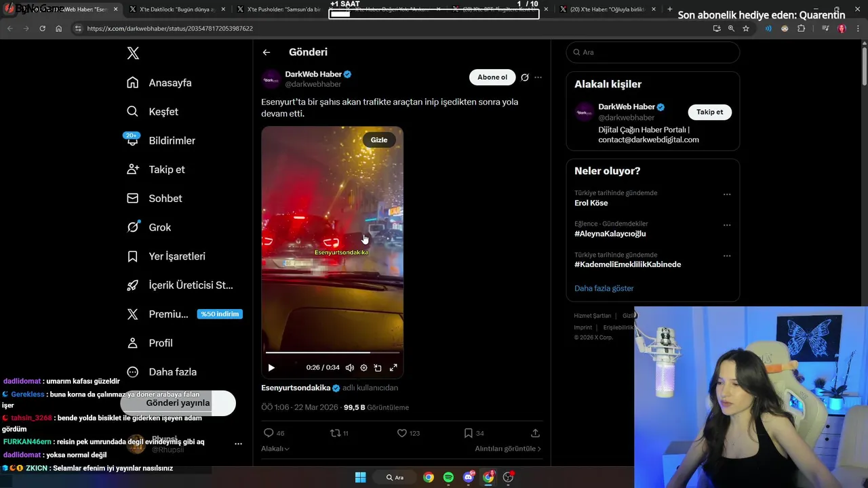This screenshot has height=488, width=868.
Task: Open Alıntıları görüntüle link
Action: [x=508, y=449]
